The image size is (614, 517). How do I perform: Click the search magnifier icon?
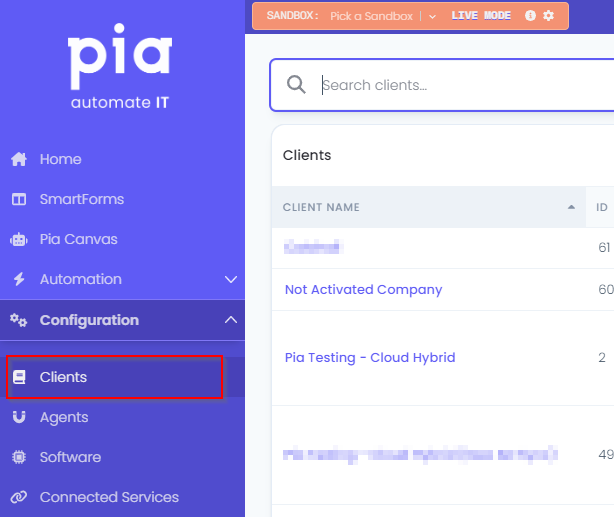(x=296, y=85)
